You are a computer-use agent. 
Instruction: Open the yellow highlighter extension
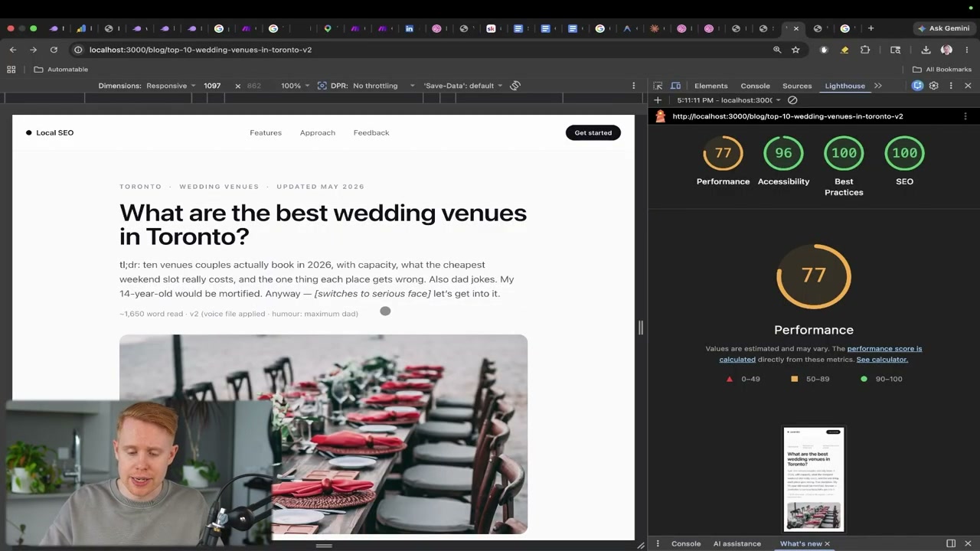coord(844,50)
